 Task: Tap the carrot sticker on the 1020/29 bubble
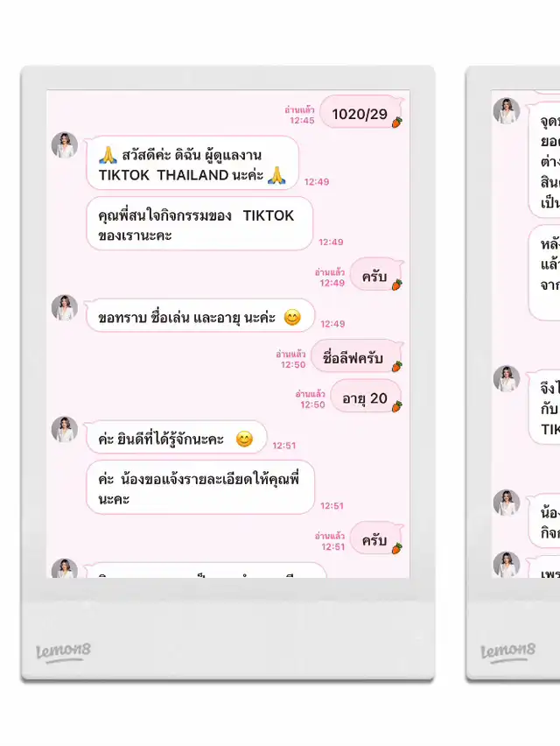pos(397,123)
